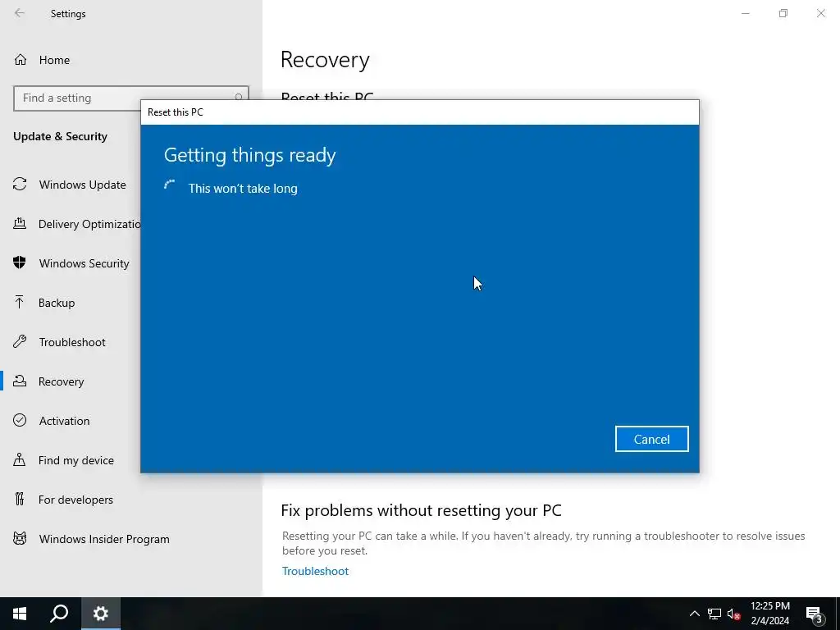This screenshot has height=630, width=840.
Task: Click the network icon in system tray
Action: tap(714, 614)
